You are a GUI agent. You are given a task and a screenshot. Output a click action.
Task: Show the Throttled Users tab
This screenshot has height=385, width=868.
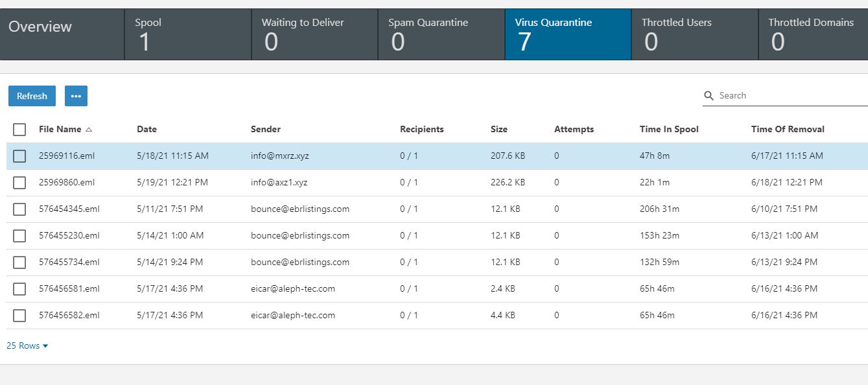[x=694, y=34]
